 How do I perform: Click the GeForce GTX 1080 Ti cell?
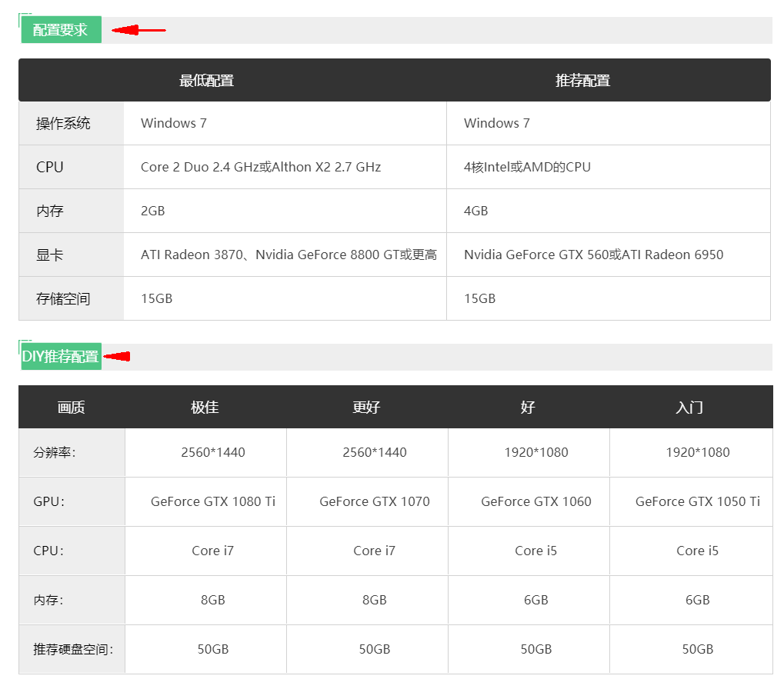pyautogui.click(x=213, y=501)
